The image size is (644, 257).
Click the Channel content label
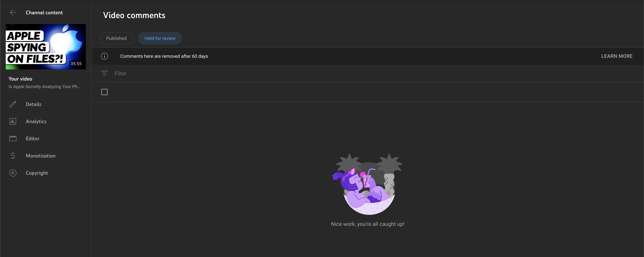coord(44,13)
